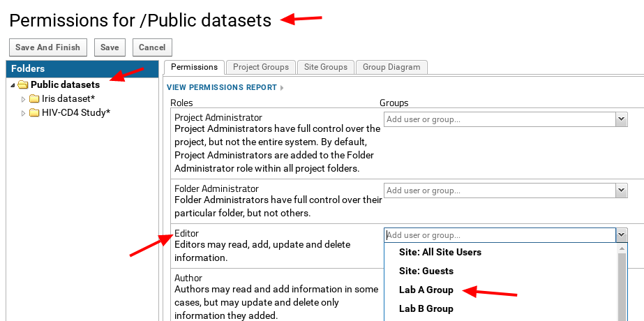The height and width of the screenshot is (321, 644).
Task: Click the Editor add user or group field
Action: point(499,235)
